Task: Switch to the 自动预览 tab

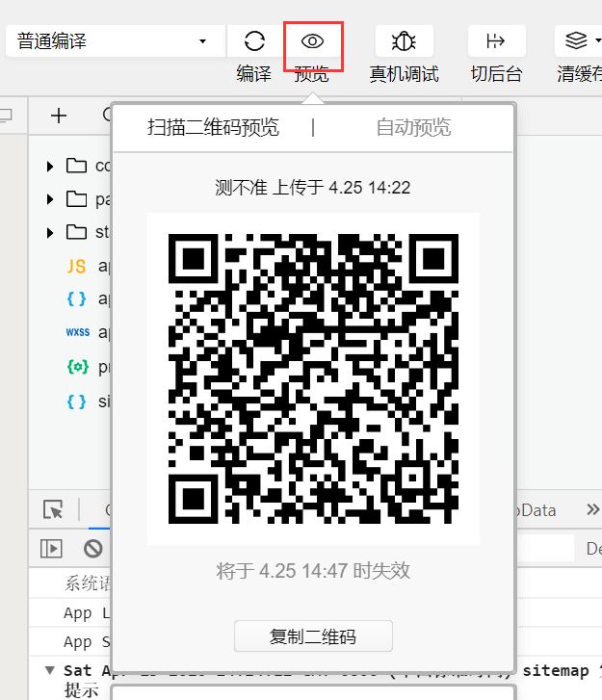Action: (x=413, y=127)
